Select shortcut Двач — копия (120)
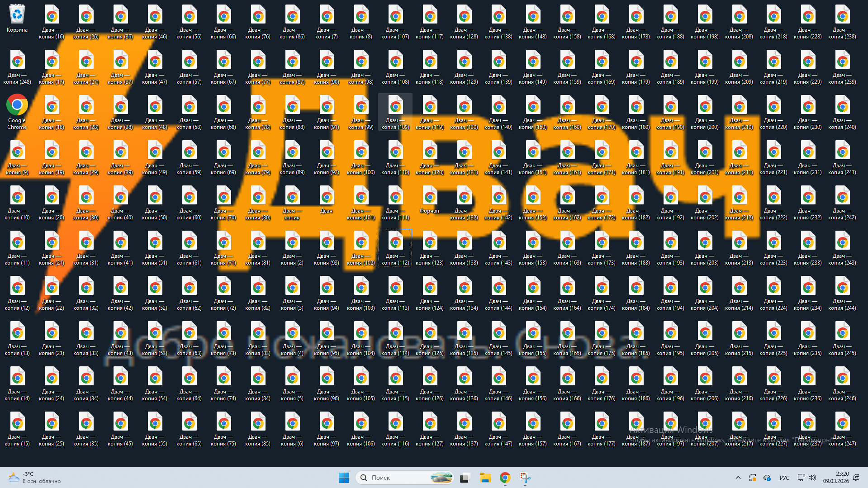This screenshot has height=488, width=868. pyautogui.click(x=430, y=157)
